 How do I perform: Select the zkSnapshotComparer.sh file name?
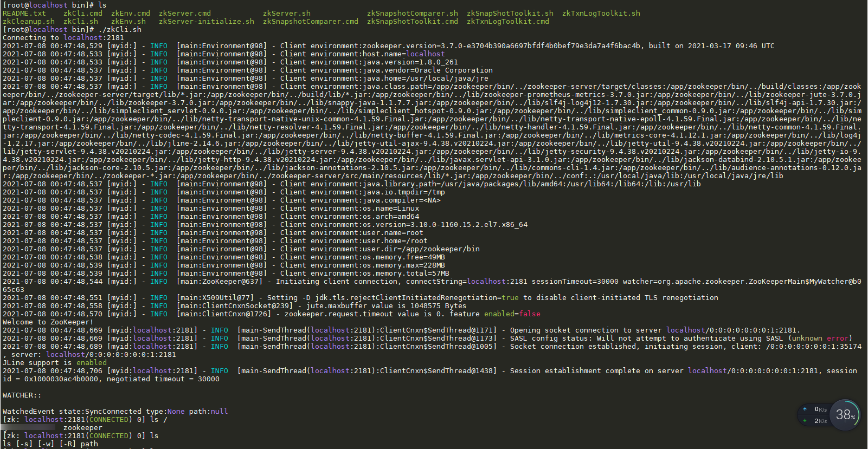[413, 13]
